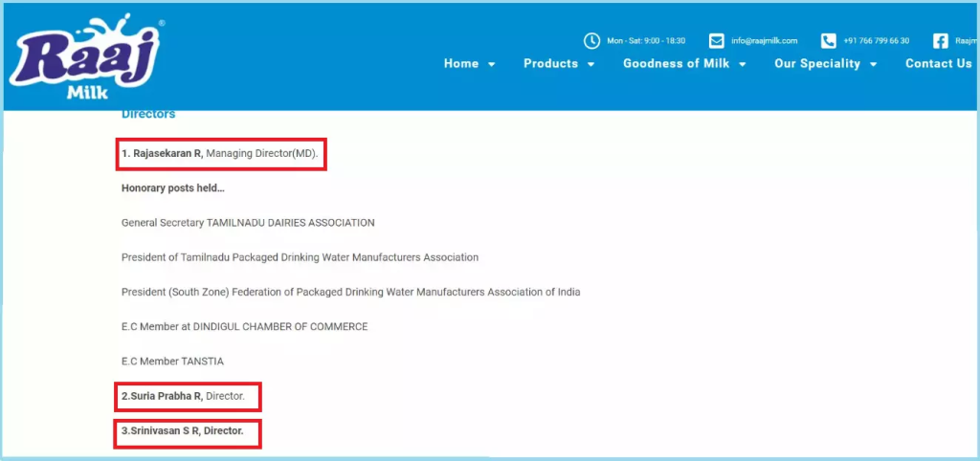
Task: Expand the Our Speciality dropdown arrow
Action: (873, 64)
